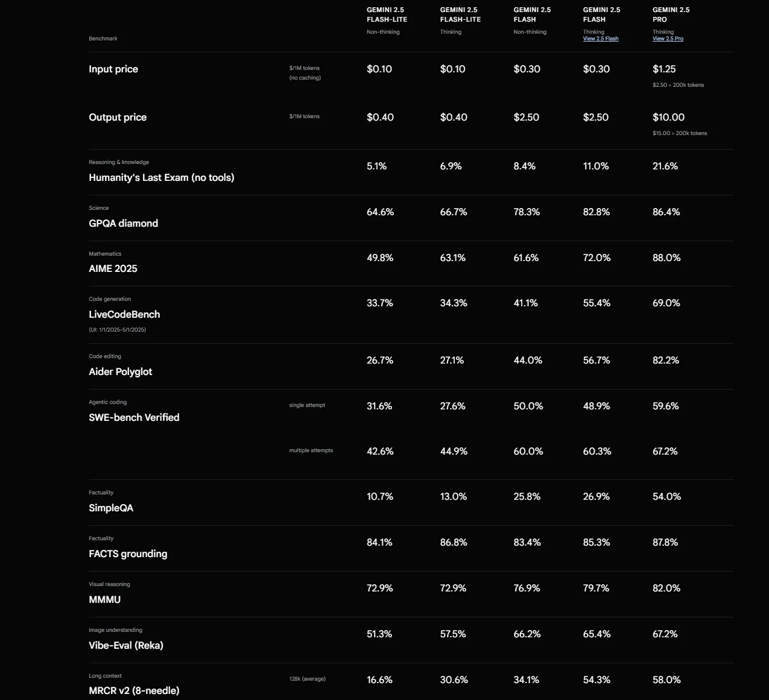
Task: Click the $10.00 output price value
Action: click(x=668, y=117)
